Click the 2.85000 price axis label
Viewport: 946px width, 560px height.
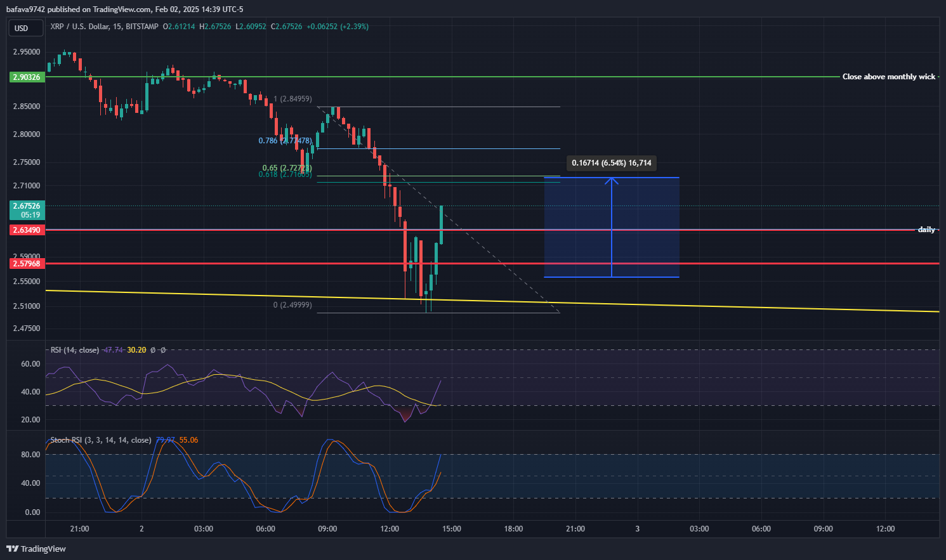27,107
